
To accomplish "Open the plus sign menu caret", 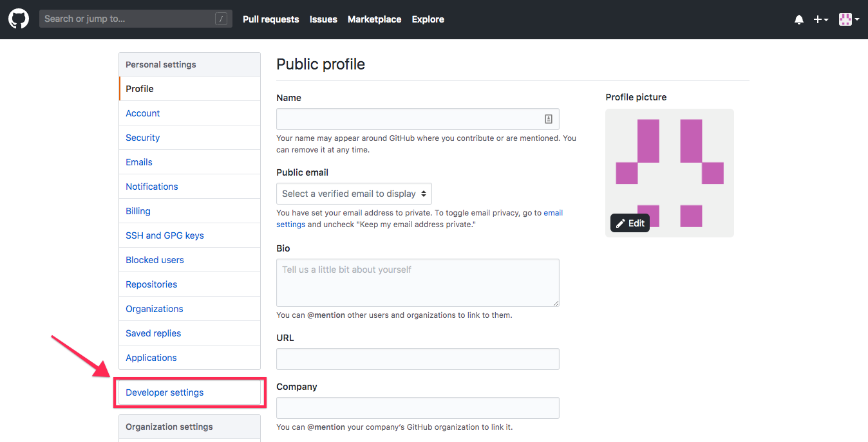I will pyautogui.click(x=826, y=20).
